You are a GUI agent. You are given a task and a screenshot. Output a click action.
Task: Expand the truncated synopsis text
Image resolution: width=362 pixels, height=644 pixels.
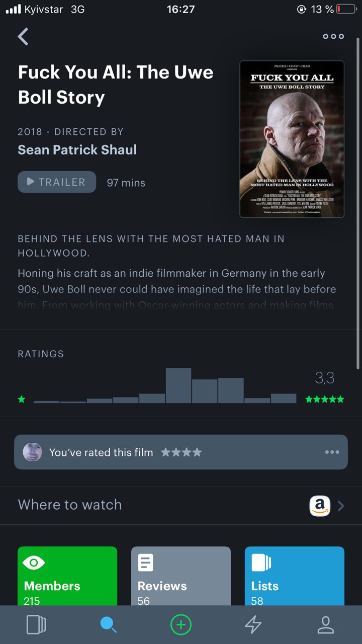pos(177,289)
